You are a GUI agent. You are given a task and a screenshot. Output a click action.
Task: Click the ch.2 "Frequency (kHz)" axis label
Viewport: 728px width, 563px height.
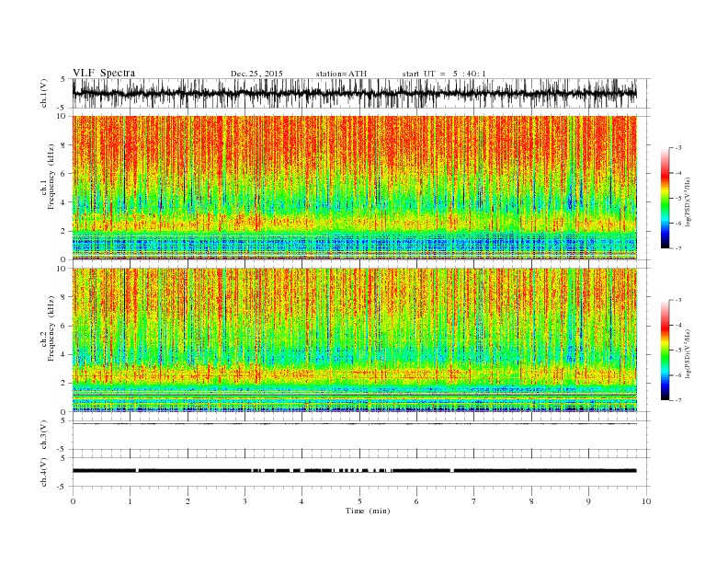click(x=51, y=329)
